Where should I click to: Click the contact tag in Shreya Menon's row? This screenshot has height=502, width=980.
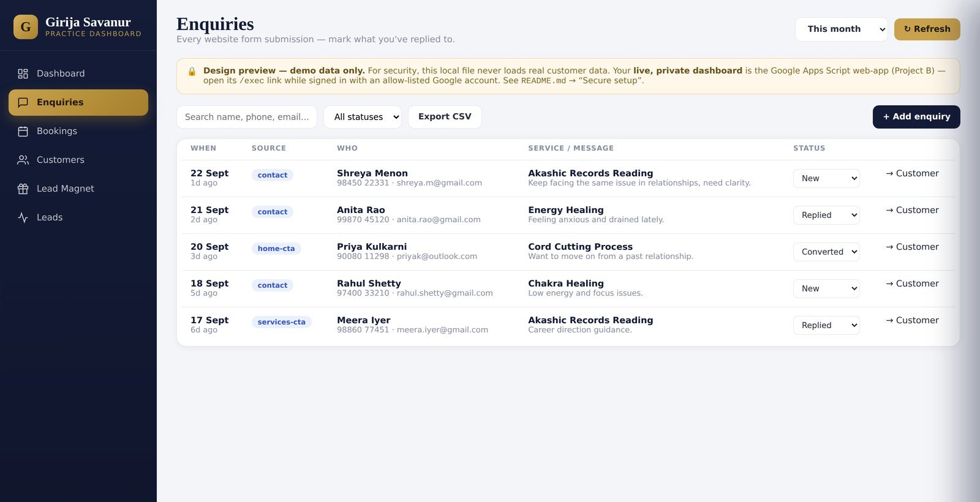273,175
